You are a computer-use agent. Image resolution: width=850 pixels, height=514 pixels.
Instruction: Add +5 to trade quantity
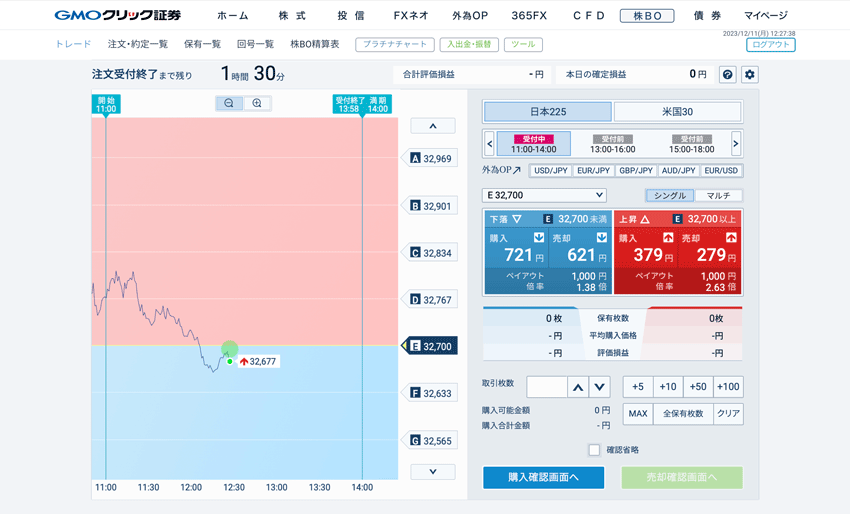coord(638,387)
